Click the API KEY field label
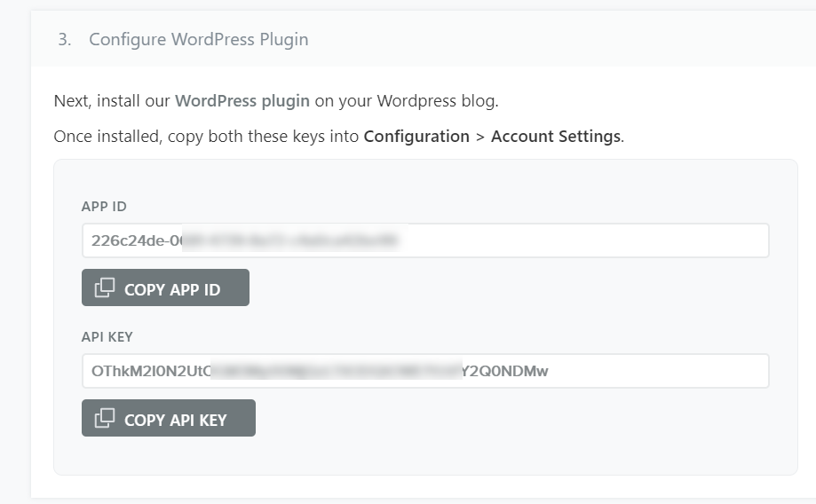 point(107,337)
